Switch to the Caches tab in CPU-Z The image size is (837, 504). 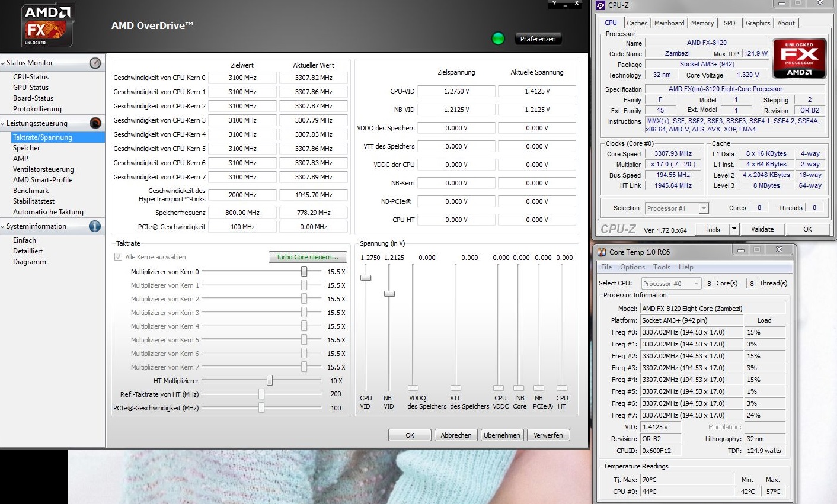click(637, 23)
